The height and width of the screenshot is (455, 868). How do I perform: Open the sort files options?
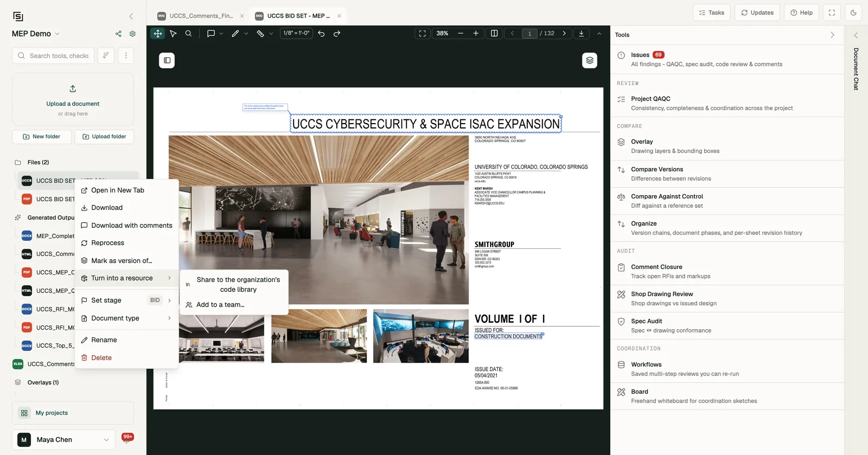(x=106, y=55)
